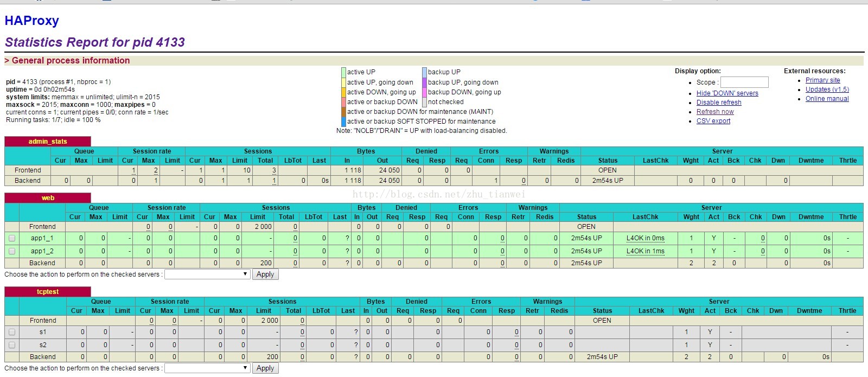Image resolution: width=868 pixels, height=377 pixels.
Task: Click the Backend row label in web table
Action: coord(42,263)
